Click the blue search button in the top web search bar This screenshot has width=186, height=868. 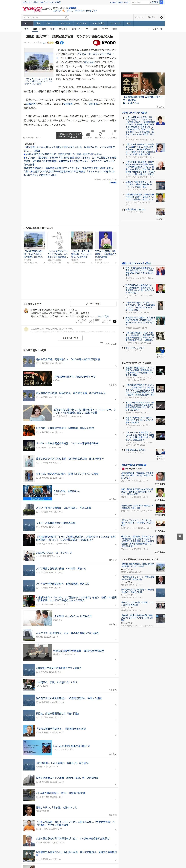pyautogui.click(x=161, y=2)
